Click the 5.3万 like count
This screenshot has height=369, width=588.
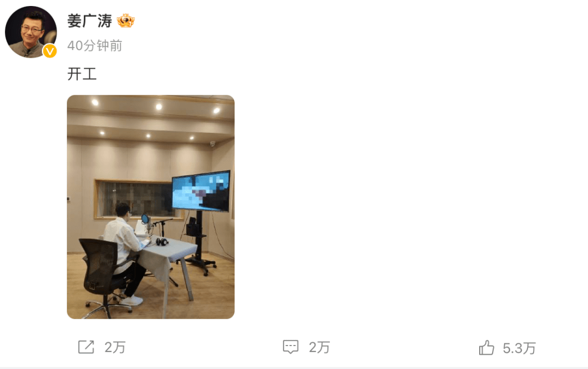tap(519, 348)
